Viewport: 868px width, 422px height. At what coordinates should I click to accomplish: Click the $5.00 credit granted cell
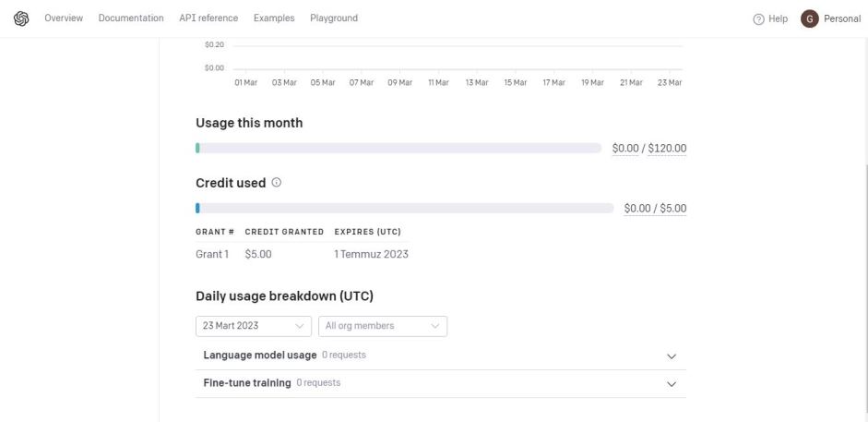coord(258,254)
